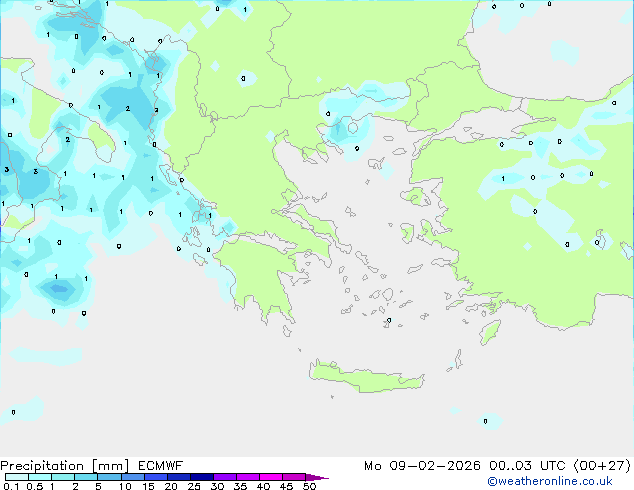Click the 'Precipitation [mm]' title text

65,466
